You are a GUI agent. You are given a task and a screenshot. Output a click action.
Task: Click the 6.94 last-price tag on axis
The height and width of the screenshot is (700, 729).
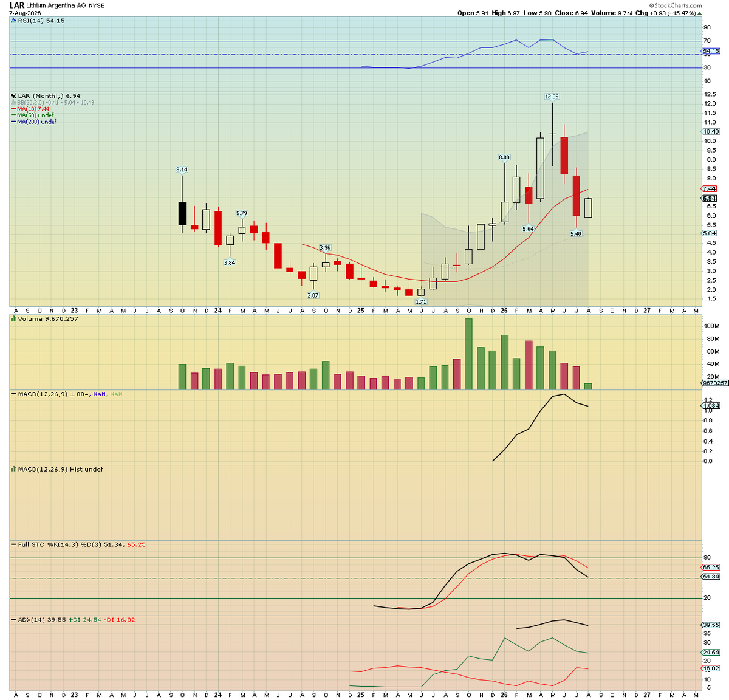[x=710, y=198]
